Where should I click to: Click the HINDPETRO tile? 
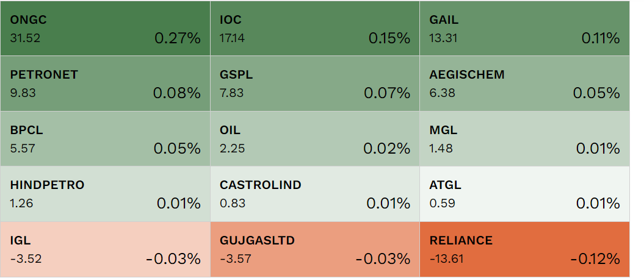[105, 194]
